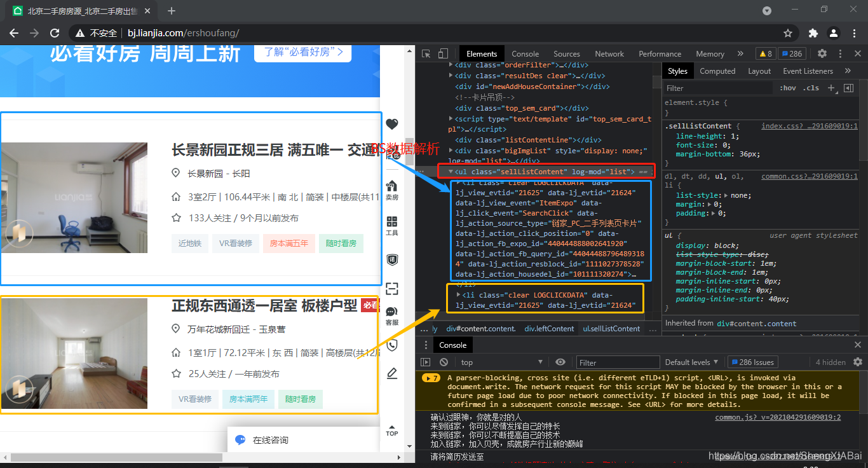The width and height of the screenshot is (868, 468).
Task: Click the 客服 sidebar icon
Action: pos(392,316)
